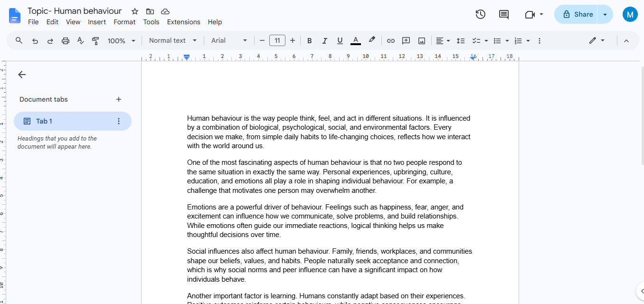Open the M account avatar
Screen dimensions: 644x304
(630, 14)
